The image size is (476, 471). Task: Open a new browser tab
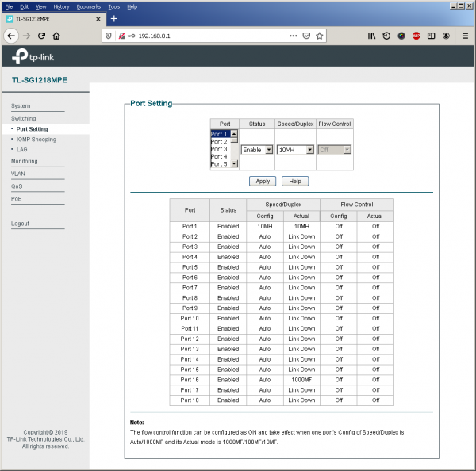[113, 18]
